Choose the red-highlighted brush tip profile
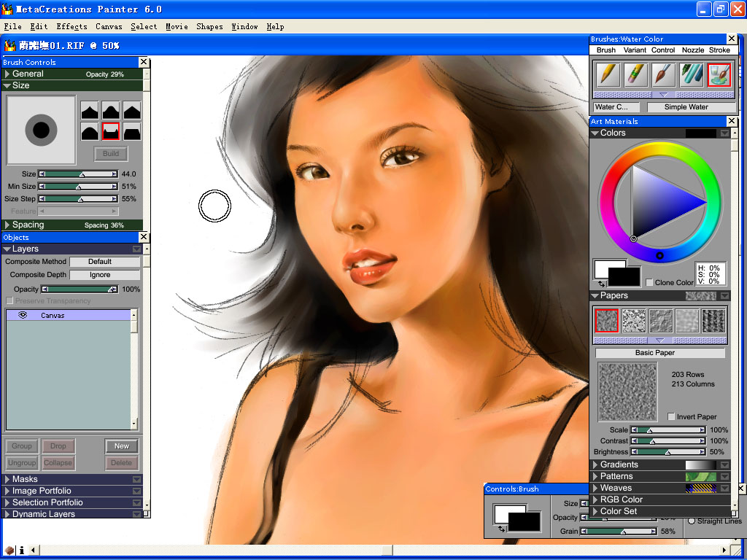This screenshot has height=560, width=747. [111, 131]
